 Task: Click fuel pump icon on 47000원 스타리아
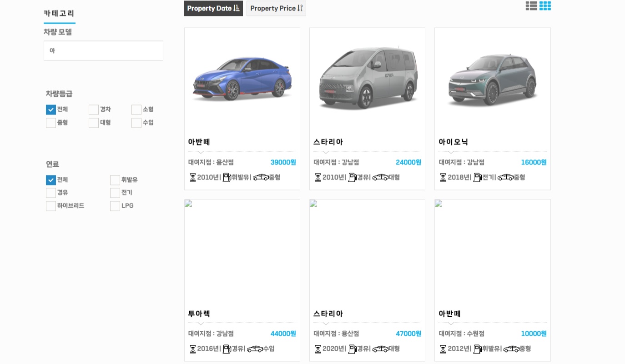353,349
